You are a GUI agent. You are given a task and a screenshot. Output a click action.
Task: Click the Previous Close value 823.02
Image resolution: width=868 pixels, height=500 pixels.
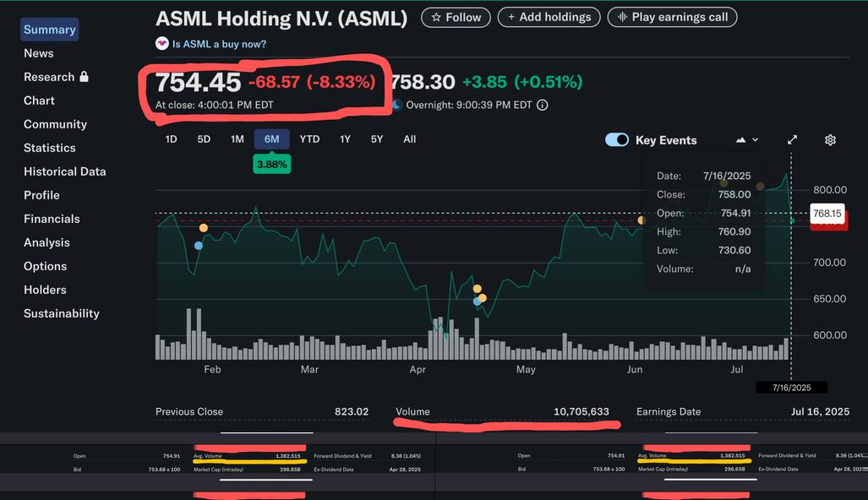point(352,411)
